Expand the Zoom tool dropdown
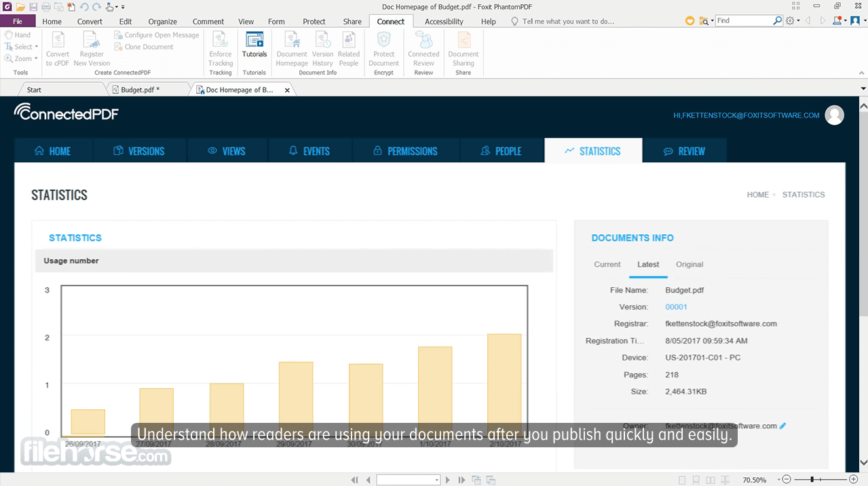This screenshot has height=486, width=868. [35, 59]
